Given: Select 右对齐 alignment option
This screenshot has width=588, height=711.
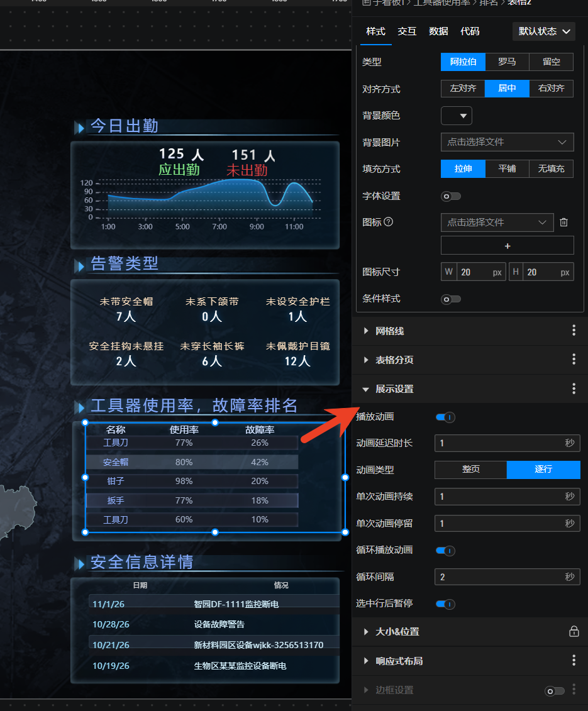Looking at the screenshot, I should pos(551,89).
